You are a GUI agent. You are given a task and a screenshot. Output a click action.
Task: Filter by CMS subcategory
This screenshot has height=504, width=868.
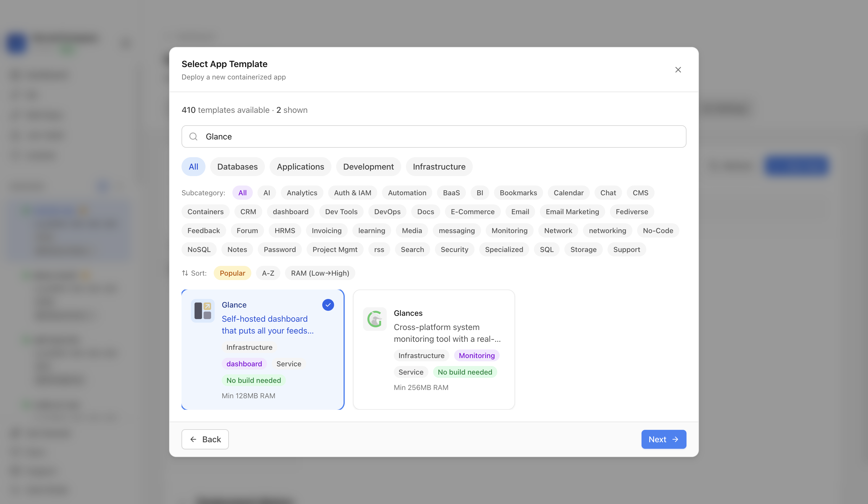coord(640,193)
